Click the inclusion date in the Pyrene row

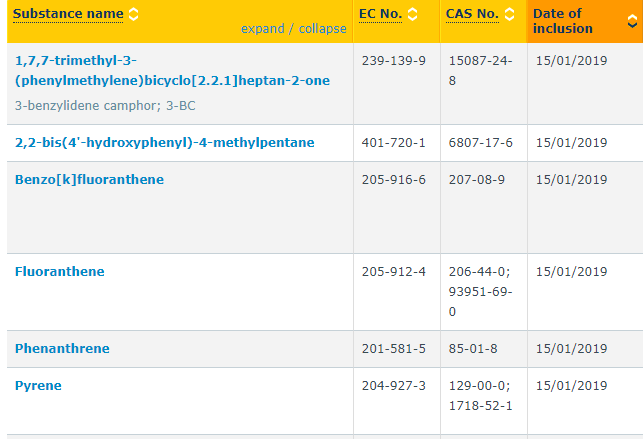571,385
